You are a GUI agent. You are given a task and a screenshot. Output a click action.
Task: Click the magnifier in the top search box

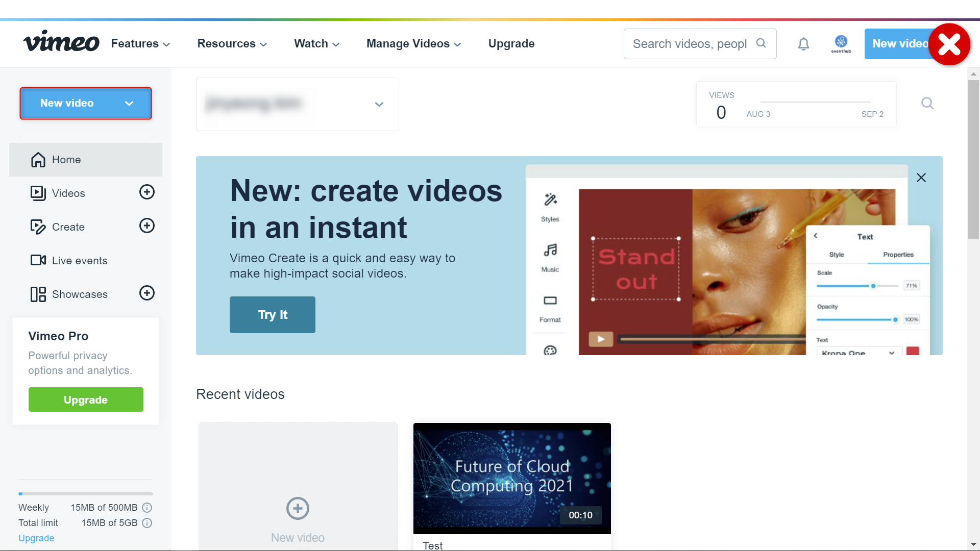tap(761, 43)
